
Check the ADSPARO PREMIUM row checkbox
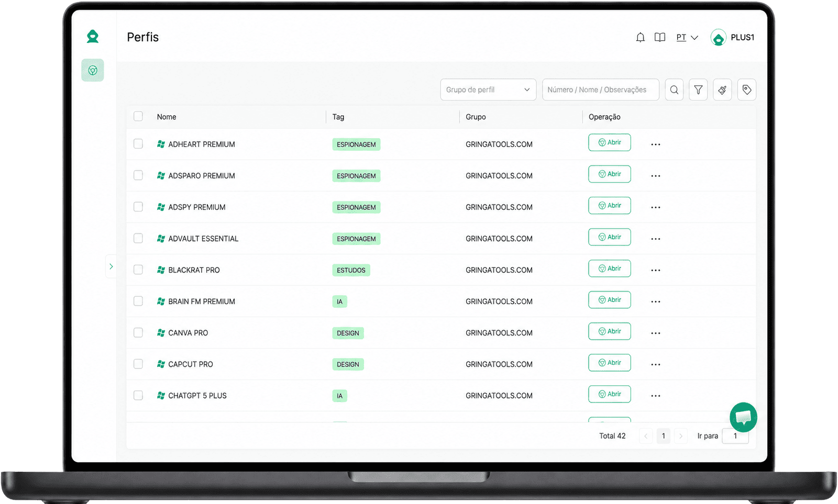click(138, 175)
